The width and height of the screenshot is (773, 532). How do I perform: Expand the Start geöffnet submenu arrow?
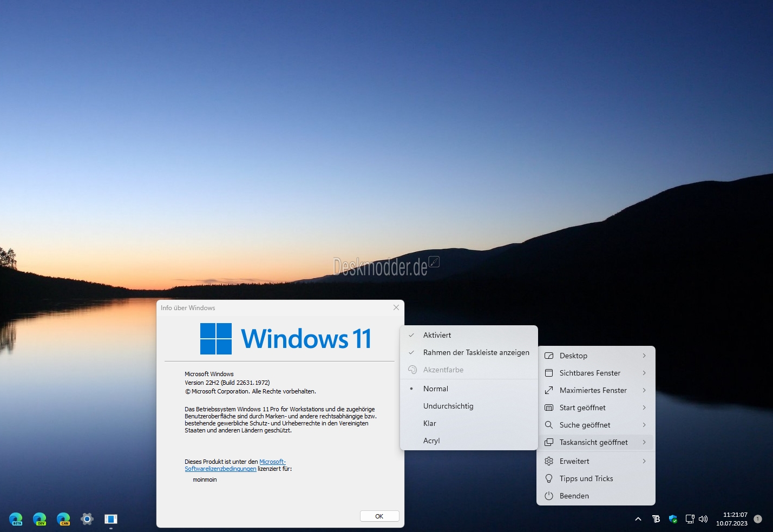pyautogui.click(x=644, y=408)
